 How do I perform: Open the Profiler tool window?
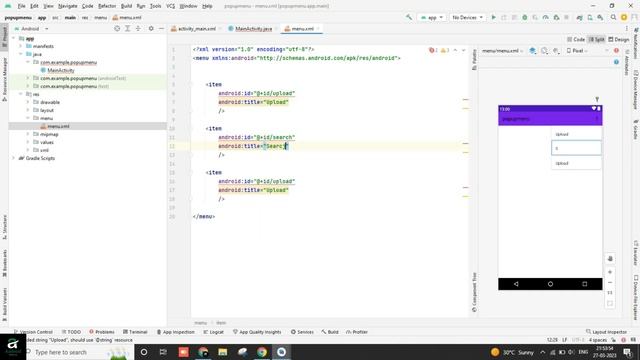point(357,332)
